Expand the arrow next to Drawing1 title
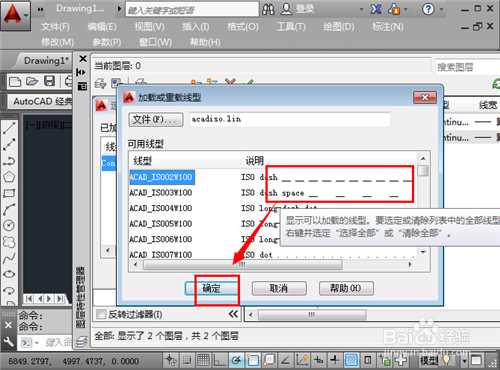500x370 pixels. [119, 9]
